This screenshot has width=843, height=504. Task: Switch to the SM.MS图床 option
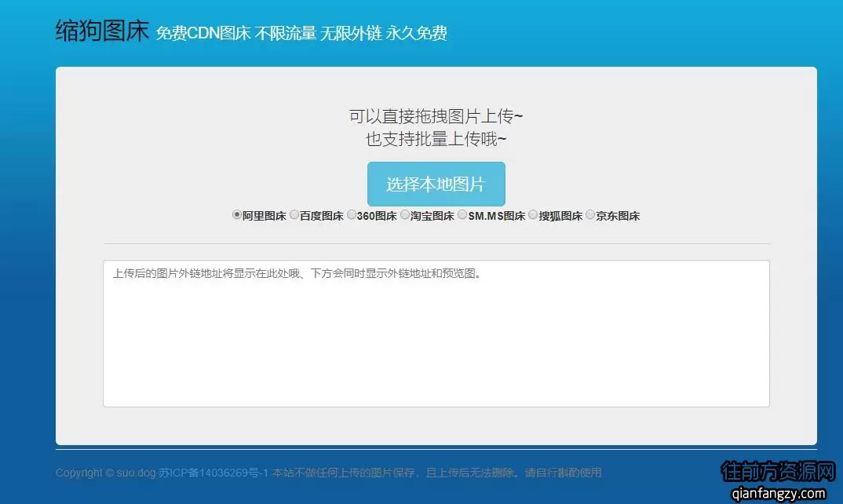pyautogui.click(x=462, y=214)
